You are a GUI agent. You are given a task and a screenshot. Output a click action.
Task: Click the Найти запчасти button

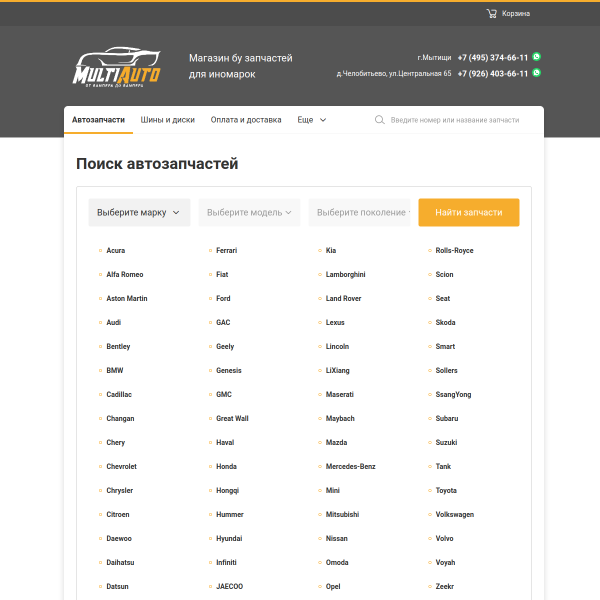tap(469, 212)
